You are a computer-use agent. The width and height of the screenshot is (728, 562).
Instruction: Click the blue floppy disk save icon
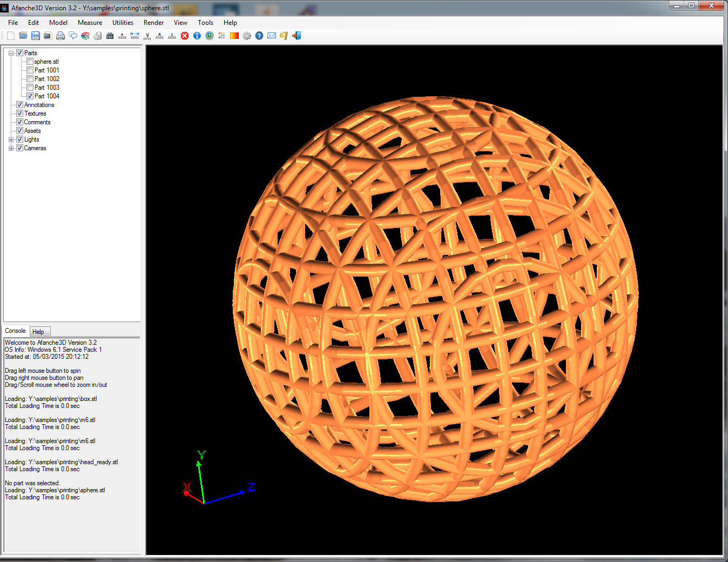point(36,36)
